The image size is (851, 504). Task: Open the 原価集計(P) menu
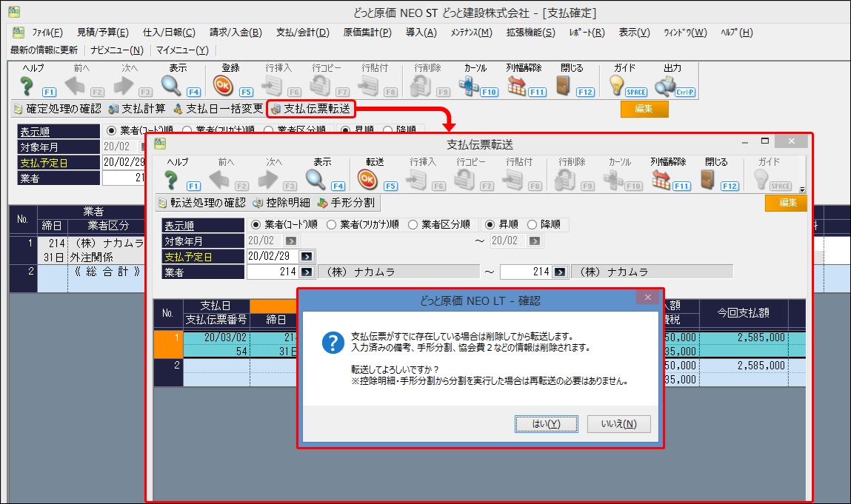(x=367, y=33)
